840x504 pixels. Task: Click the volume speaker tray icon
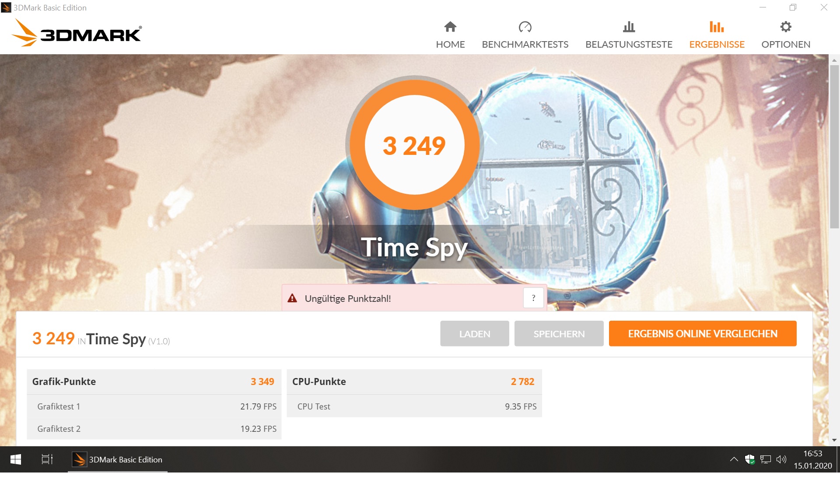pyautogui.click(x=781, y=459)
